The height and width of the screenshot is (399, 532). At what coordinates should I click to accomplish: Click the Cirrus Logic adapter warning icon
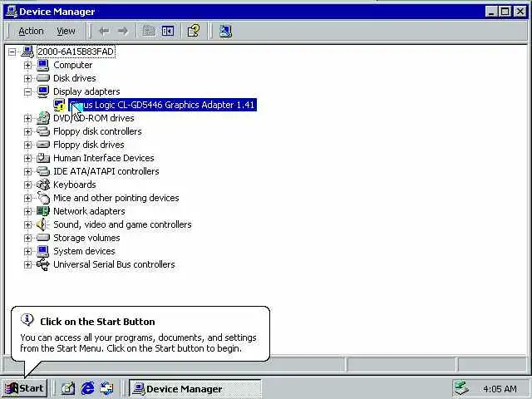tap(59, 105)
